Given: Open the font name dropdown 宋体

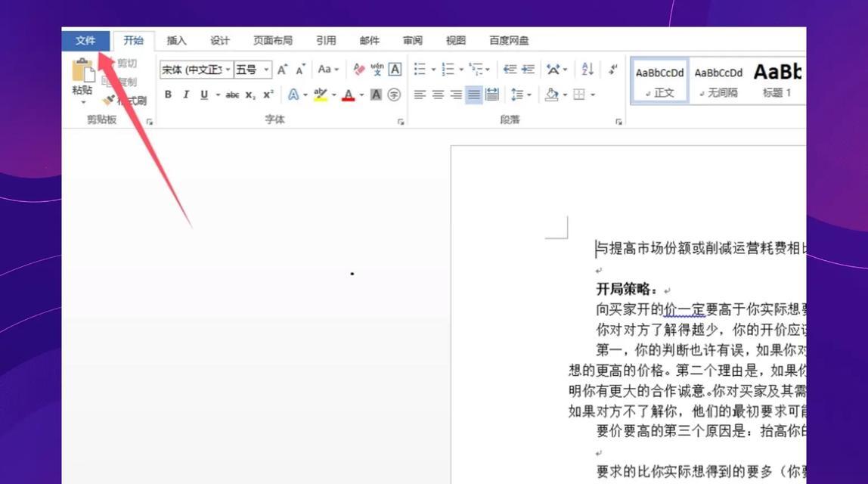Looking at the screenshot, I should [x=228, y=70].
